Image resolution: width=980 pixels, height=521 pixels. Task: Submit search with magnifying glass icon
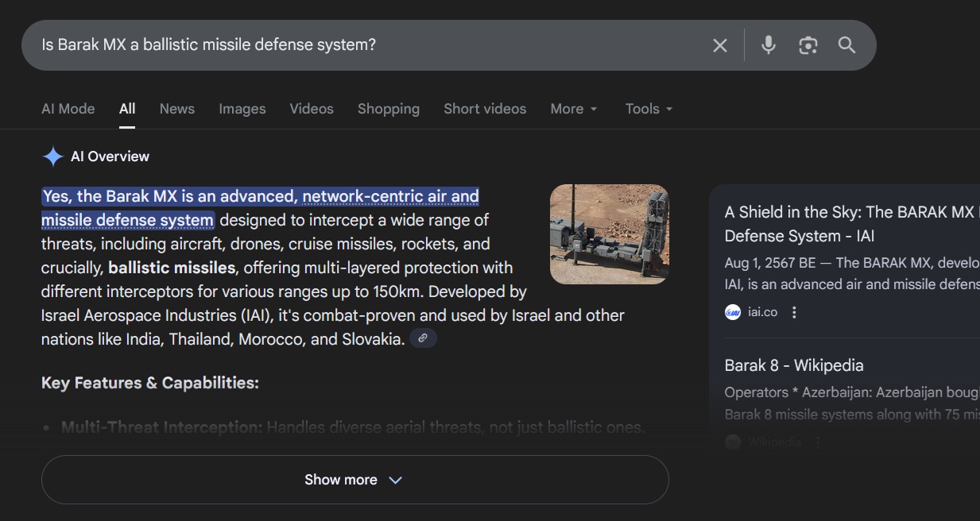tap(847, 45)
